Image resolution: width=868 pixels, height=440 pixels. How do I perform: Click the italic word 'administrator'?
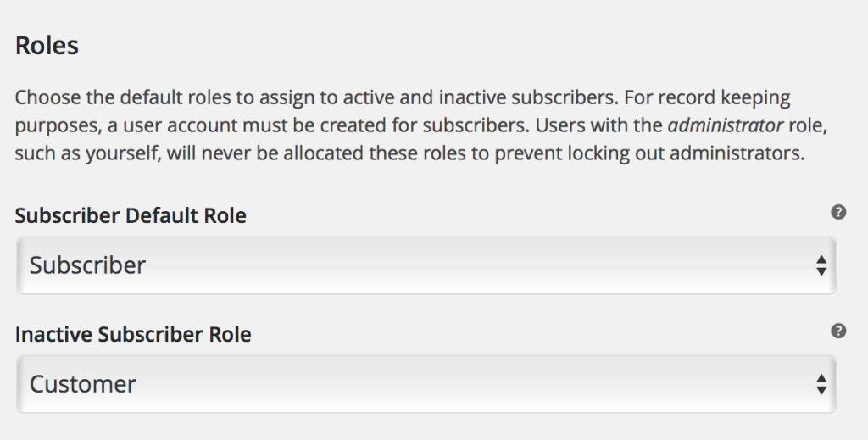[726, 125]
